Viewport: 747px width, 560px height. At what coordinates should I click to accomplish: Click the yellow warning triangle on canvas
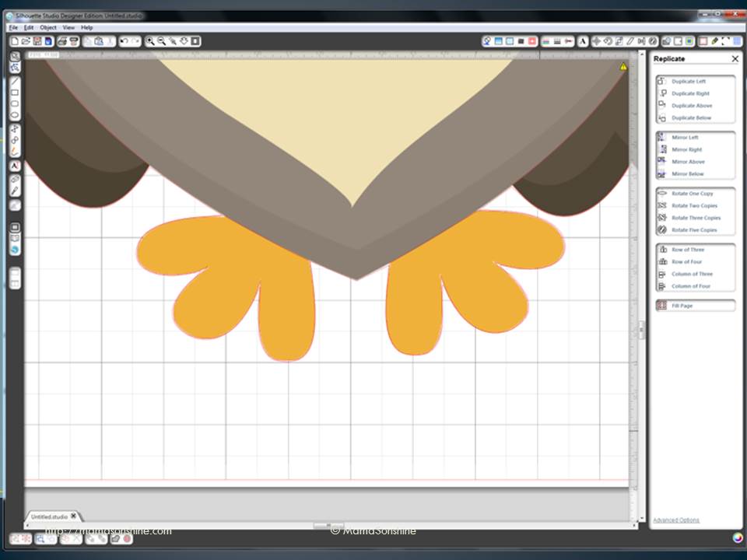(623, 68)
